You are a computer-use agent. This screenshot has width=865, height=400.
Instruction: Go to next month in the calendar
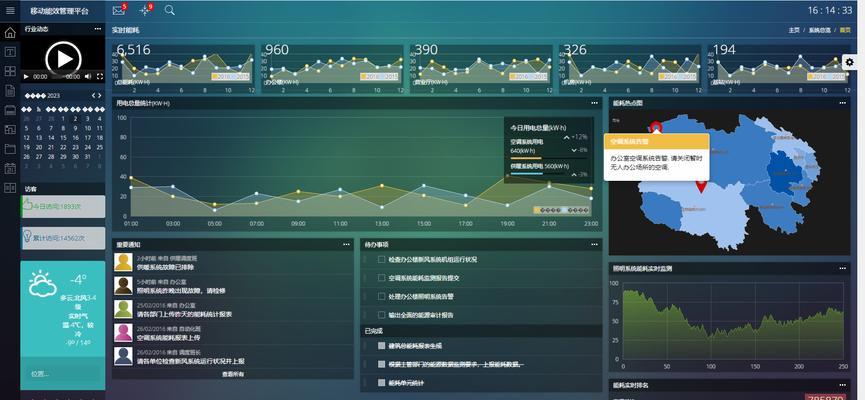click(100, 95)
